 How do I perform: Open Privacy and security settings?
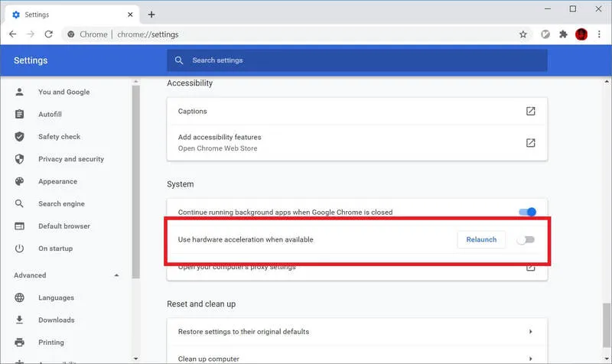[x=71, y=159]
